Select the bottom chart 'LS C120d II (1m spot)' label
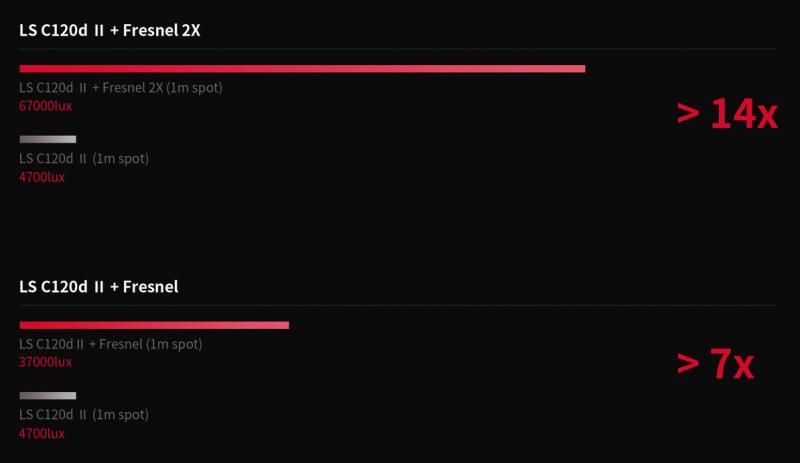The width and height of the screenshot is (800, 463). pyautogui.click(x=84, y=415)
